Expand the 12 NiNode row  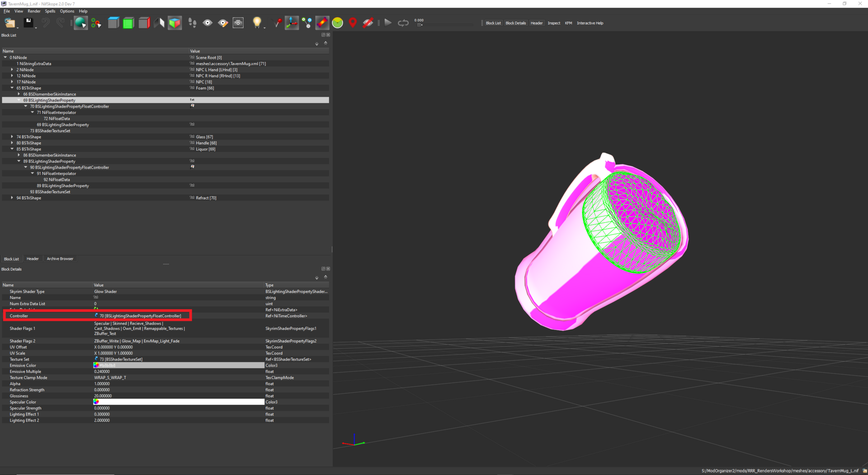pos(12,75)
